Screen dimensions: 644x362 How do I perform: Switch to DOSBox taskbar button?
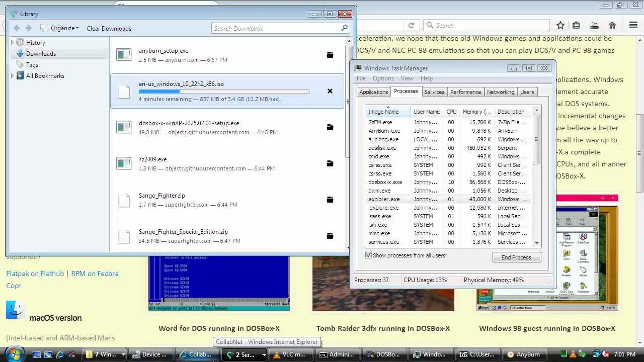384,354
